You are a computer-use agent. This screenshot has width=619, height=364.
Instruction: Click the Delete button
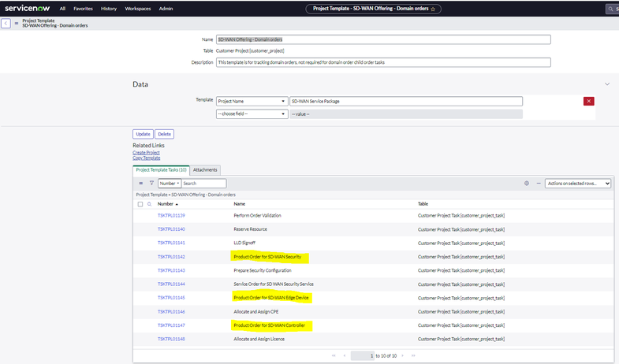[164, 134]
